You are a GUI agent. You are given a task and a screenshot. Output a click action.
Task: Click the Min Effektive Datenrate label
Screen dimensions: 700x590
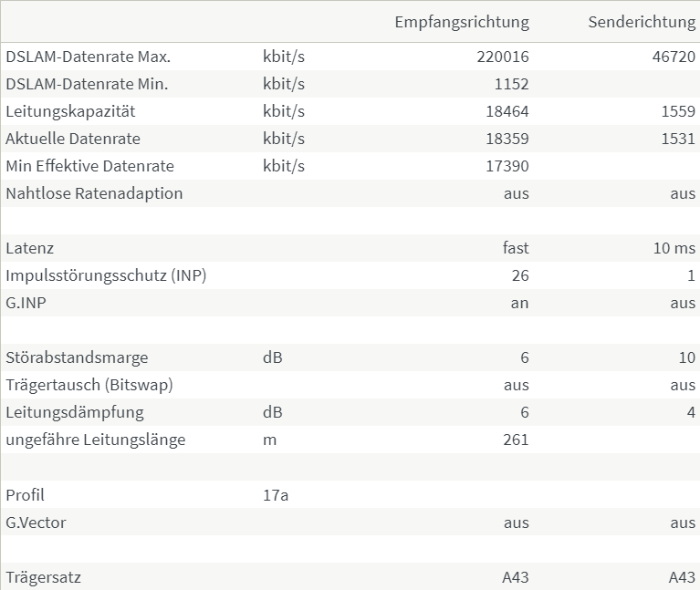click(x=89, y=166)
